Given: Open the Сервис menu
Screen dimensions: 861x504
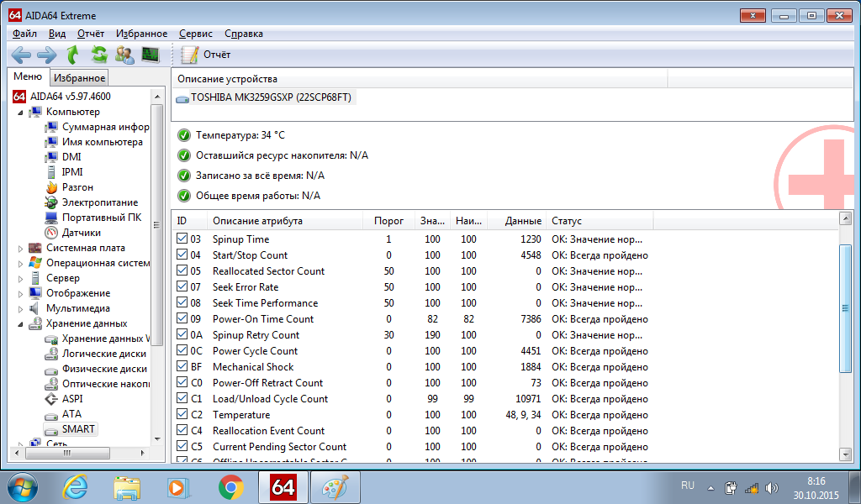Looking at the screenshot, I should [195, 34].
